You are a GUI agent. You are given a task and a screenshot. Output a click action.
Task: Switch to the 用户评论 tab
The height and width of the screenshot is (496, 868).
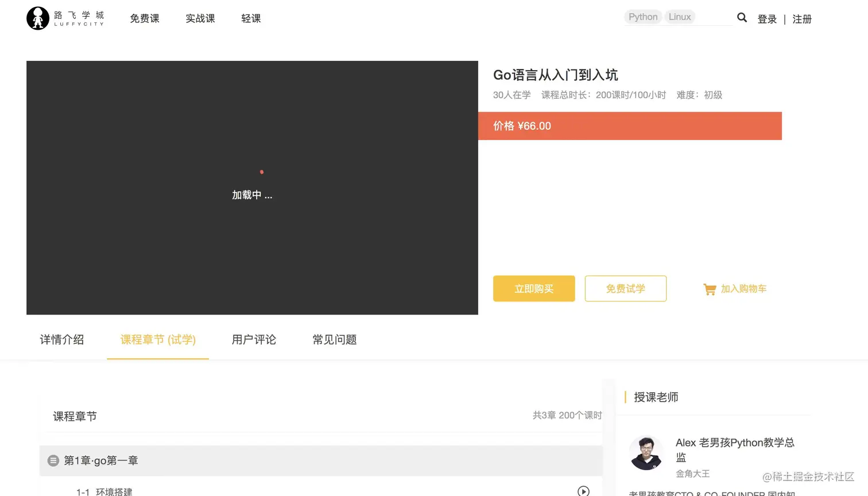253,340
